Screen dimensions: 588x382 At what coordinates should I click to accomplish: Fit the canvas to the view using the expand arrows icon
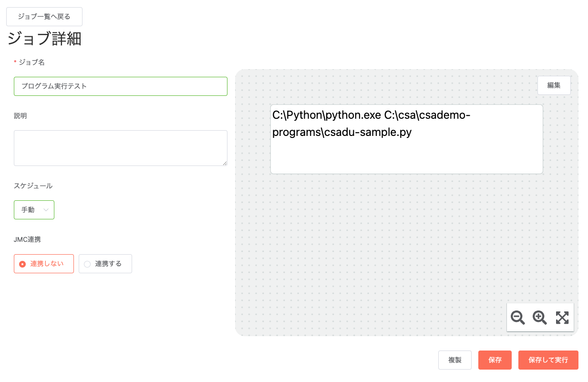pos(562,318)
